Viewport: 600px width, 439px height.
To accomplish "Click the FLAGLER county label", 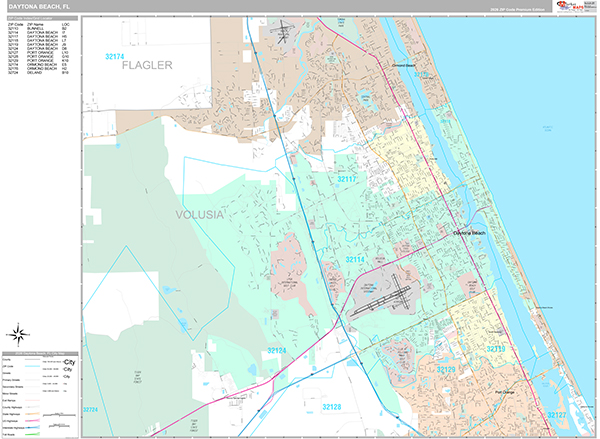I will click(x=147, y=66).
